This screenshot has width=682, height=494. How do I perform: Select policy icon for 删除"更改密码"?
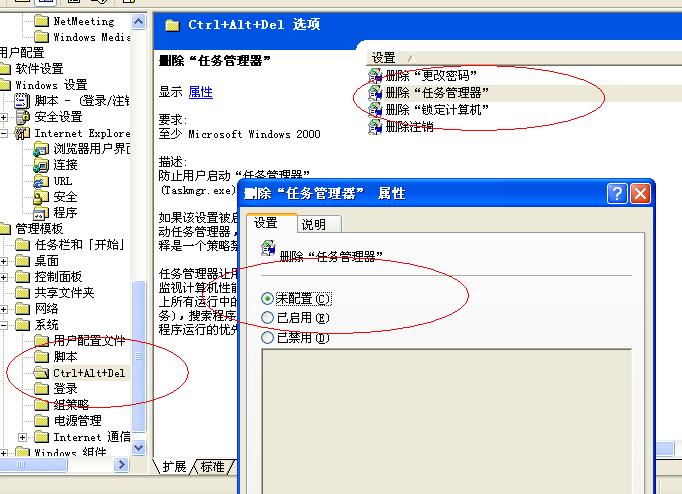point(375,76)
